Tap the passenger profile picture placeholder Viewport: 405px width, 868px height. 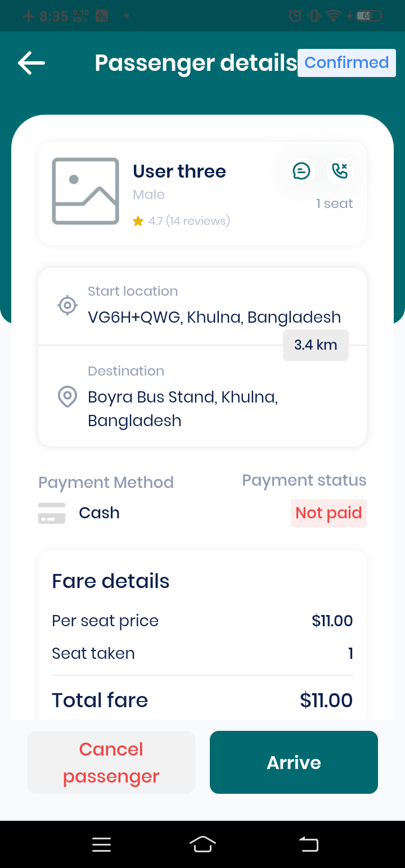click(85, 191)
